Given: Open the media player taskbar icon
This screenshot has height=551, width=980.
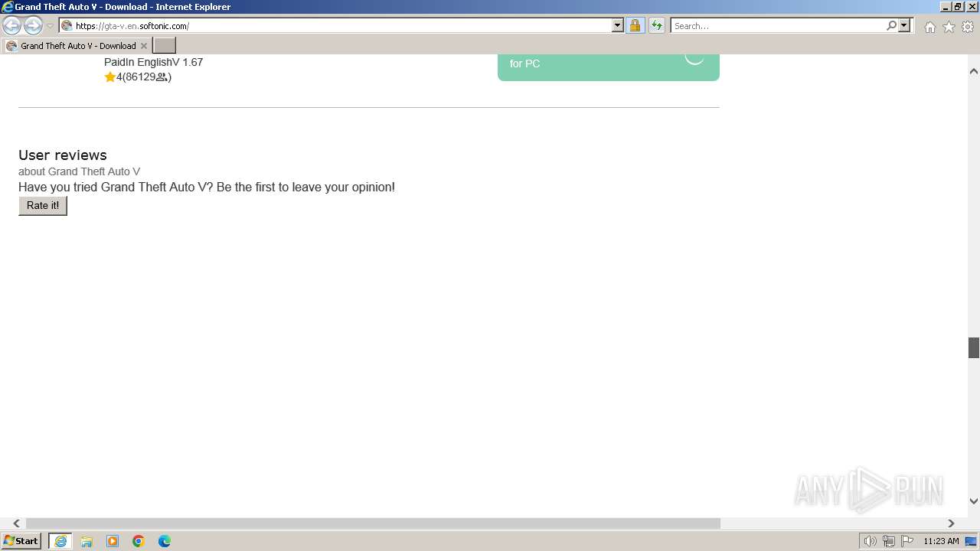Looking at the screenshot, I should pos(113,541).
